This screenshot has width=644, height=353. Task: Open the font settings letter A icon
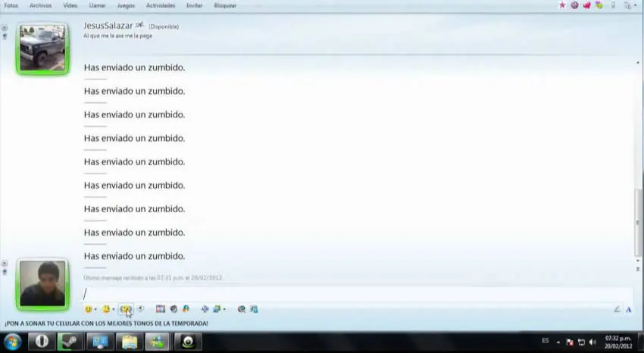(x=628, y=310)
